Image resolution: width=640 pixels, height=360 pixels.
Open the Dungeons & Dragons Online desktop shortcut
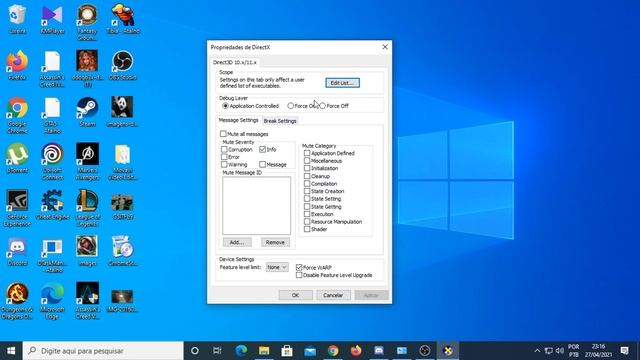[x=17, y=301]
